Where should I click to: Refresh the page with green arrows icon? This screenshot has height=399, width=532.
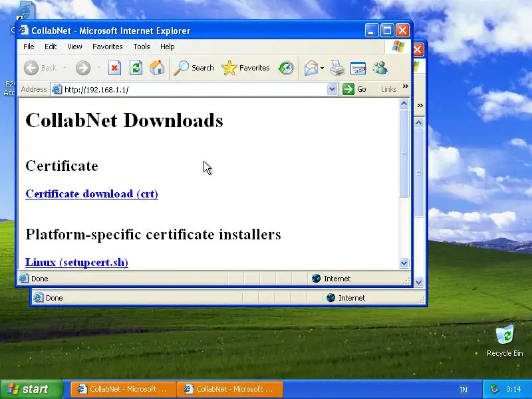(x=136, y=68)
